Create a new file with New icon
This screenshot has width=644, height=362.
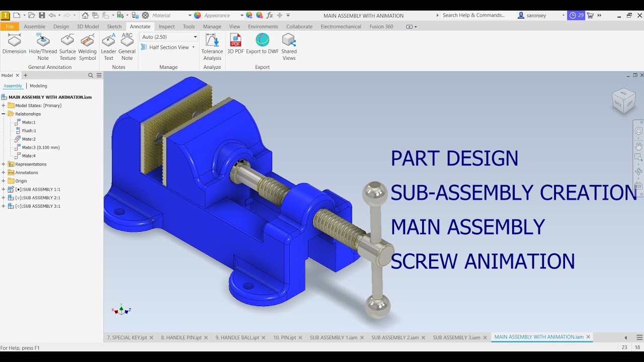tap(16, 16)
